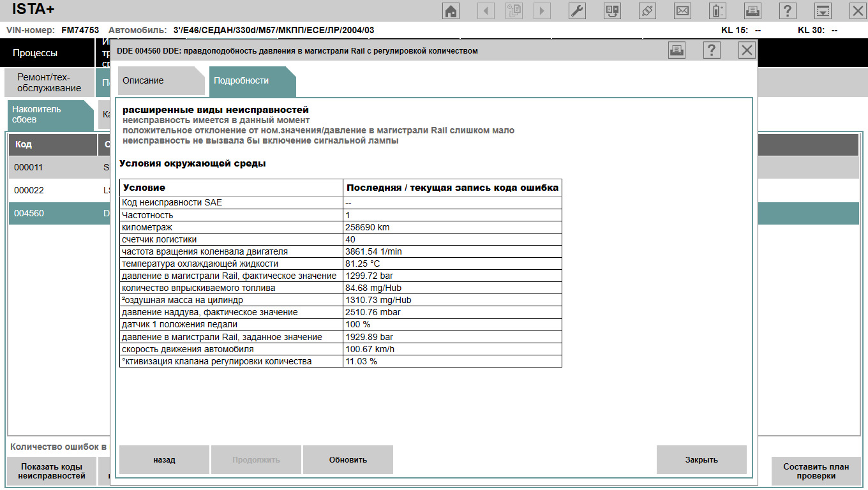Open the process overview pages icon

[514, 10]
